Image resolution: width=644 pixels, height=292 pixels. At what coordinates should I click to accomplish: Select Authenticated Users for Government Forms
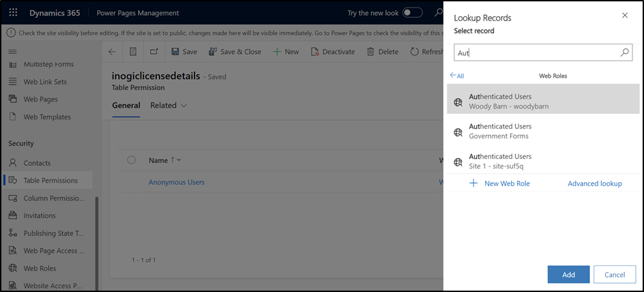tap(543, 131)
